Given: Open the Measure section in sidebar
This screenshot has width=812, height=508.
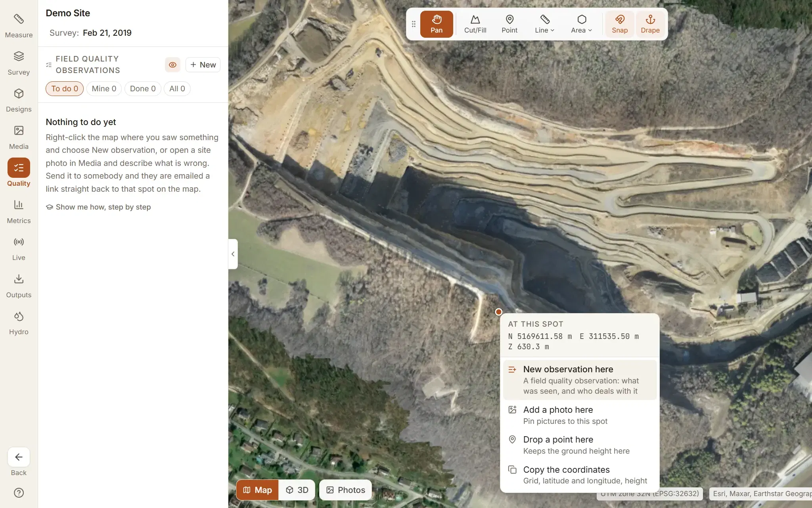Looking at the screenshot, I should coord(19,26).
